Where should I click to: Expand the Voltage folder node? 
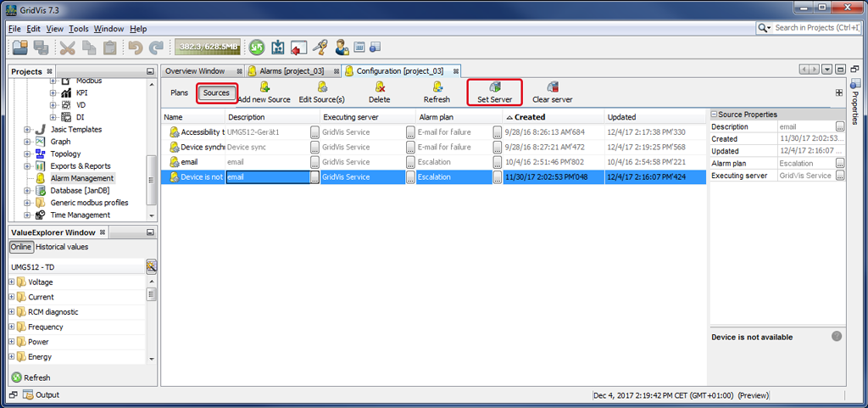click(x=12, y=282)
